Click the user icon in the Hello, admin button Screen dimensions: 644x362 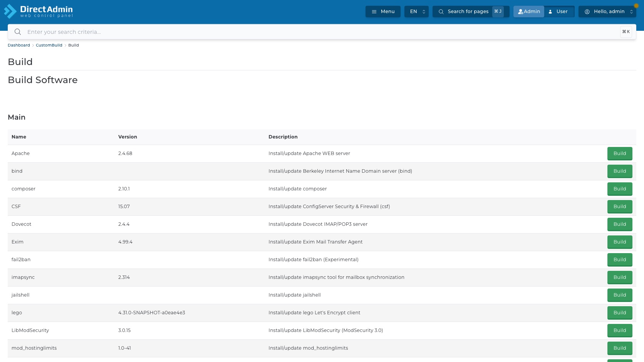tap(587, 12)
